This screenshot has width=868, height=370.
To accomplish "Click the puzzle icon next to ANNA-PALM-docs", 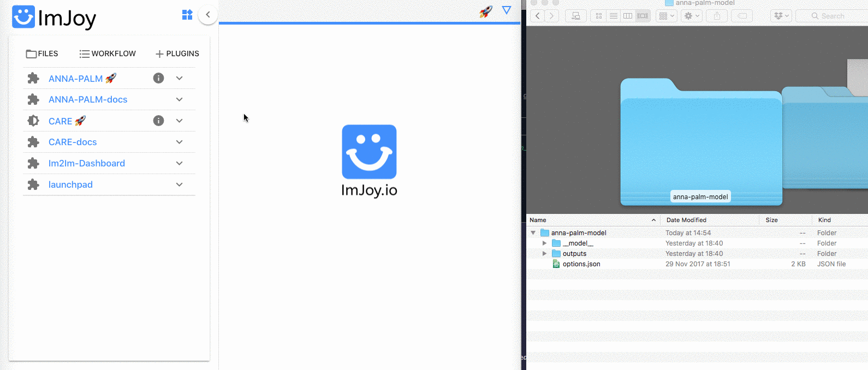I will pos(33,99).
